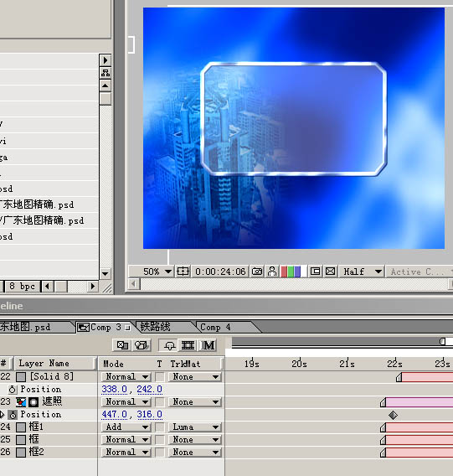Click the 8 bpc color depth button
Screen dimensions: 453x476
tap(23, 287)
